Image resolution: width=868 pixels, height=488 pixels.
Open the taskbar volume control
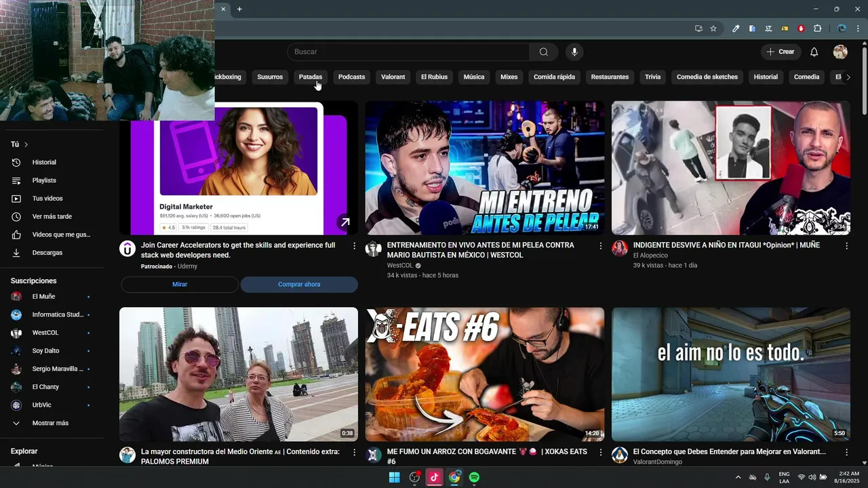pyautogui.click(x=812, y=477)
